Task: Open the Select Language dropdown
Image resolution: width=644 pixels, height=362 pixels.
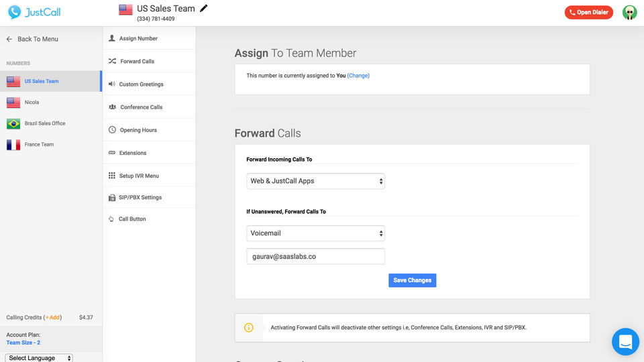Action: (x=39, y=358)
